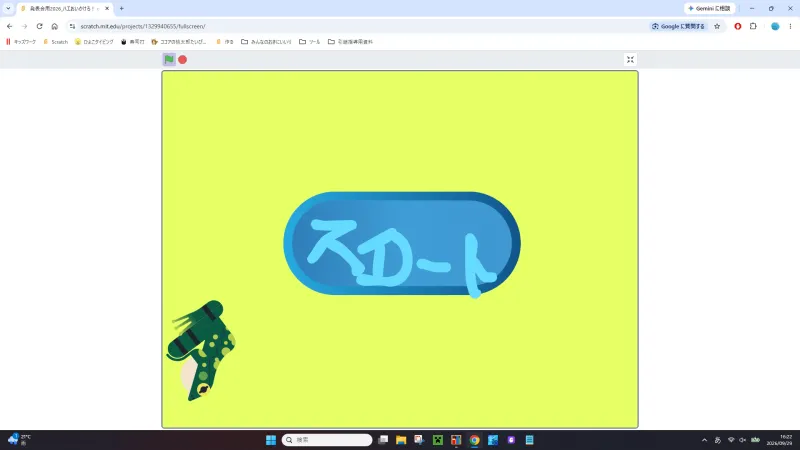
Task: Open the Snipping tool taskbar icon
Action: pos(419,440)
